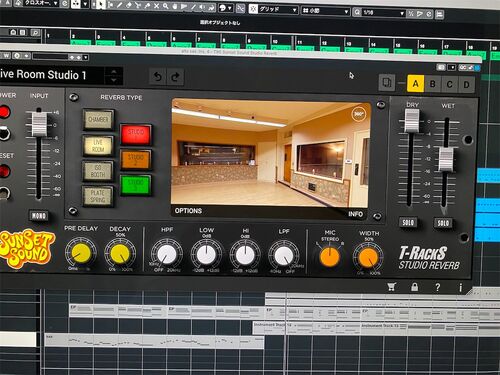
Task: Toggle SOLO under the WET fader
Action: pos(443,223)
